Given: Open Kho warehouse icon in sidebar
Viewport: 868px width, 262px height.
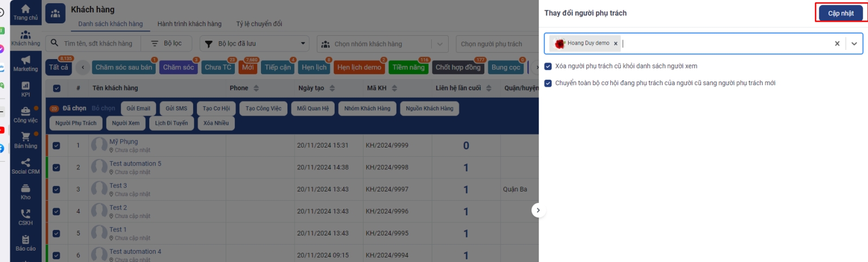Looking at the screenshot, I should (x=25, y=188).
